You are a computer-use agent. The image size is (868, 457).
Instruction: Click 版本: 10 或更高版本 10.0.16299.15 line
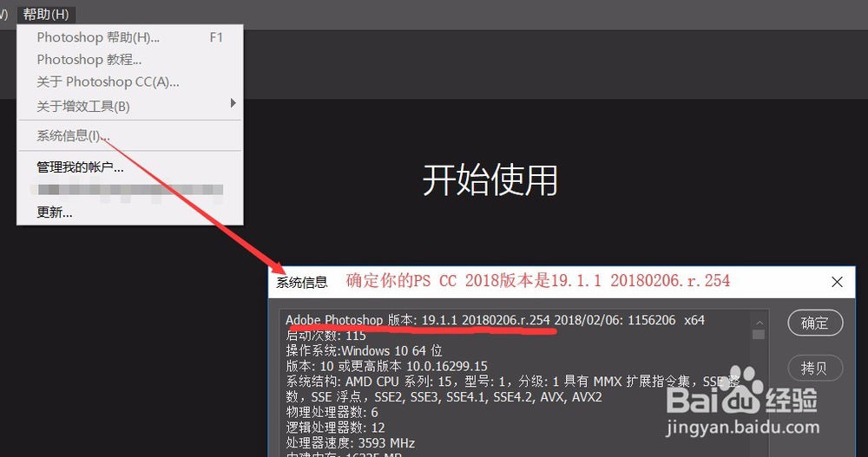click(386, 366)
